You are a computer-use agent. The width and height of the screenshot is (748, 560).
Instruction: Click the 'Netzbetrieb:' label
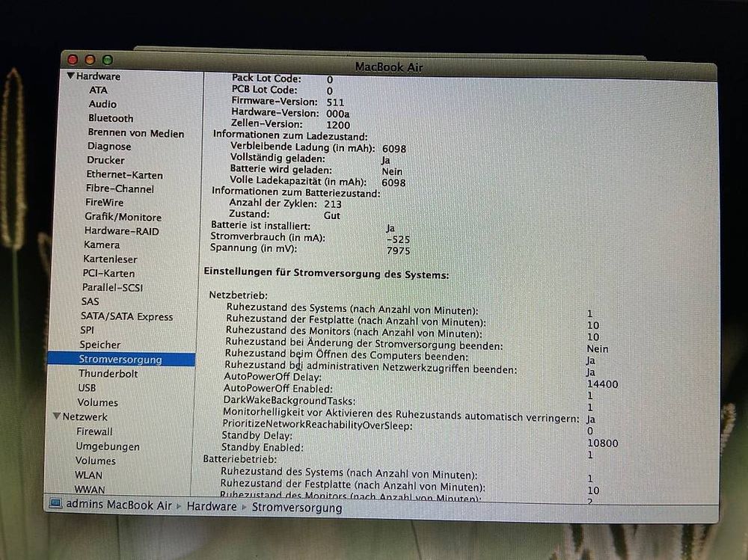pyautogui.click(x=238, y=295)
